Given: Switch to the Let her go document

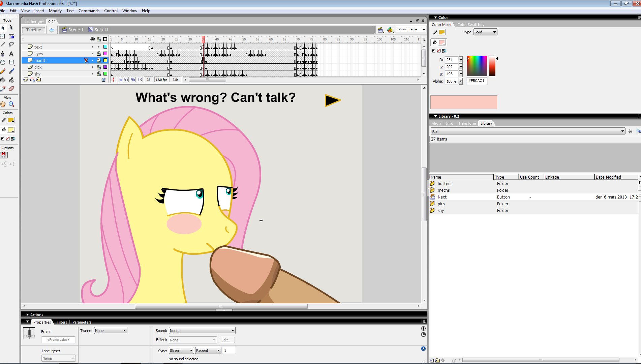Looking at the screenshot, I should 34,22.
